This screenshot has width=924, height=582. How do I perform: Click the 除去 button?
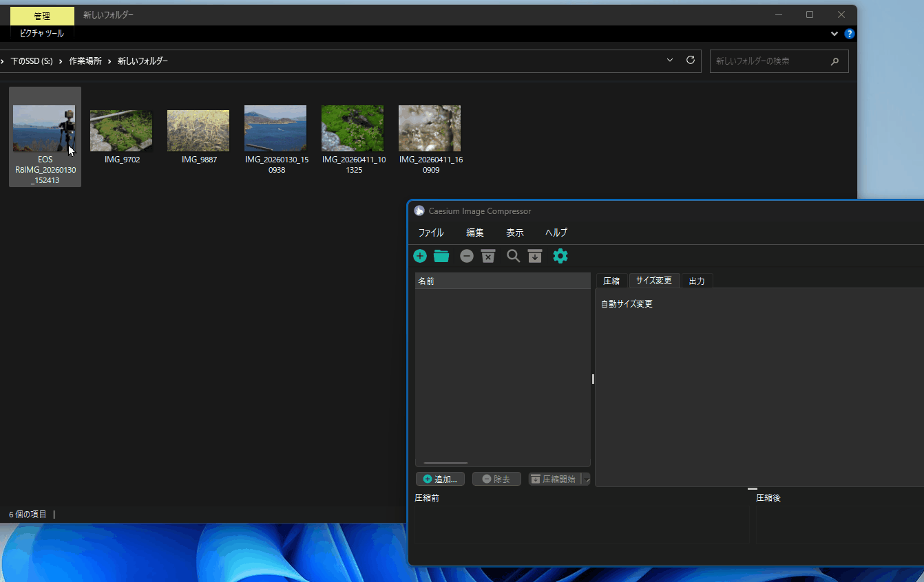(496, 479)
